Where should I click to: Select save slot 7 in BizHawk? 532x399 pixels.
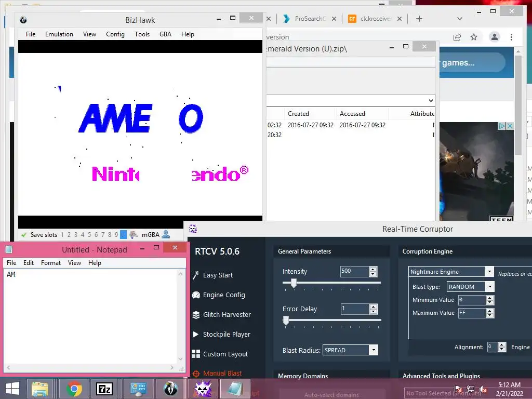(103, 234)
